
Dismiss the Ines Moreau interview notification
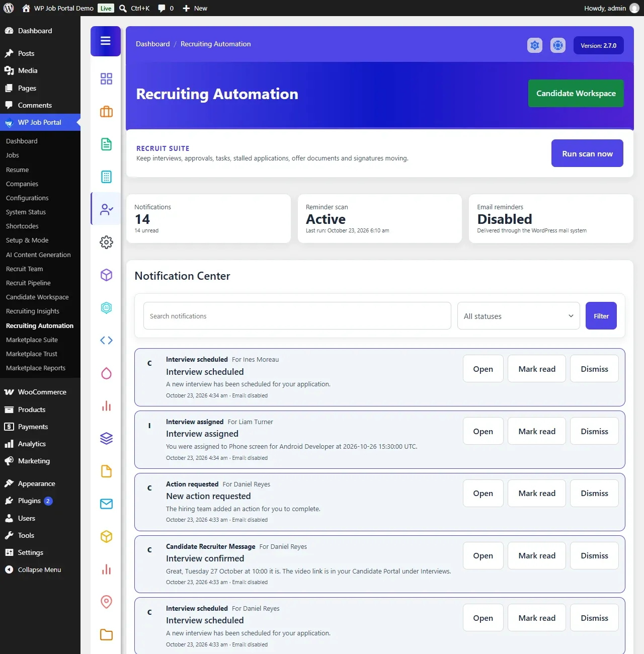594,369
